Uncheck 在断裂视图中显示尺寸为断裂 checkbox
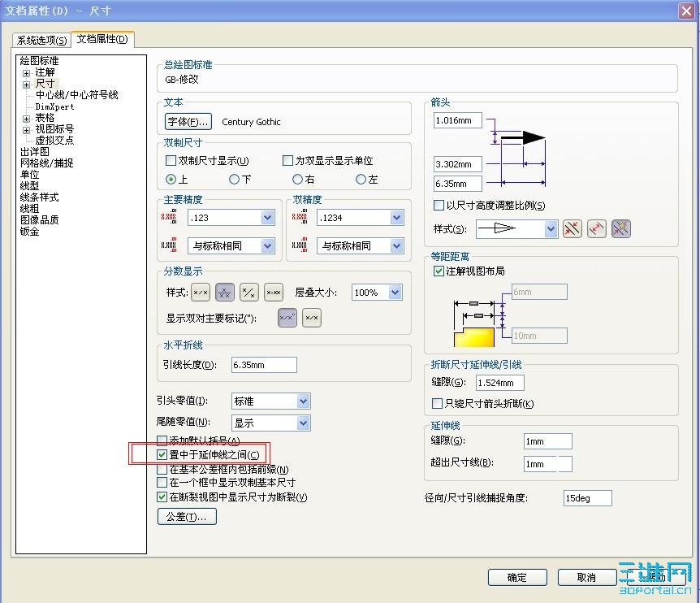Screen dimensions: 700x603 162,497
